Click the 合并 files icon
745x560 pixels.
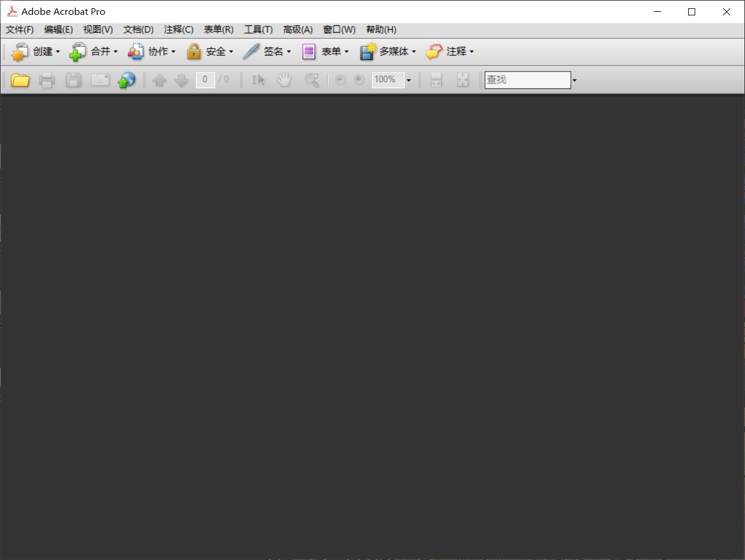click(x=78, y=52)
